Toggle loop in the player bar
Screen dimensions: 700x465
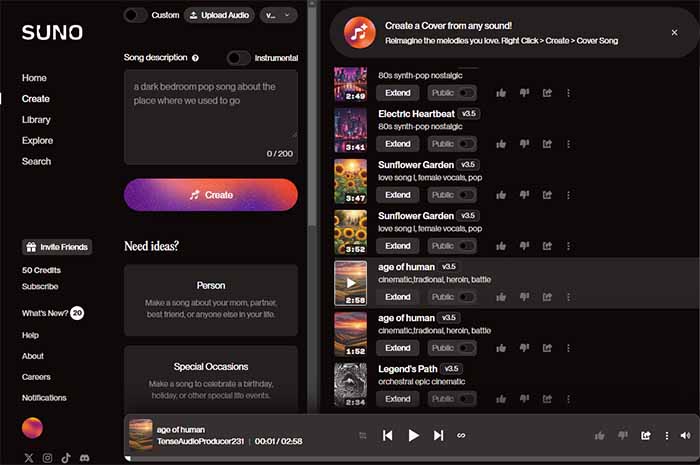(461, 436)
